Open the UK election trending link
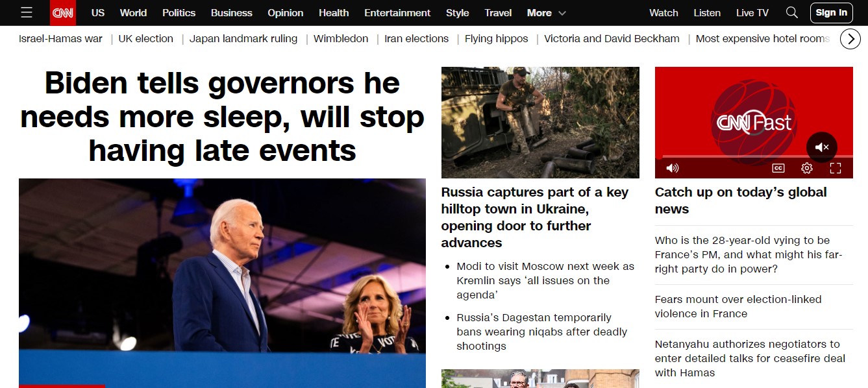The height and width of the screenshot is (388, 868). (x=145, y=38)
